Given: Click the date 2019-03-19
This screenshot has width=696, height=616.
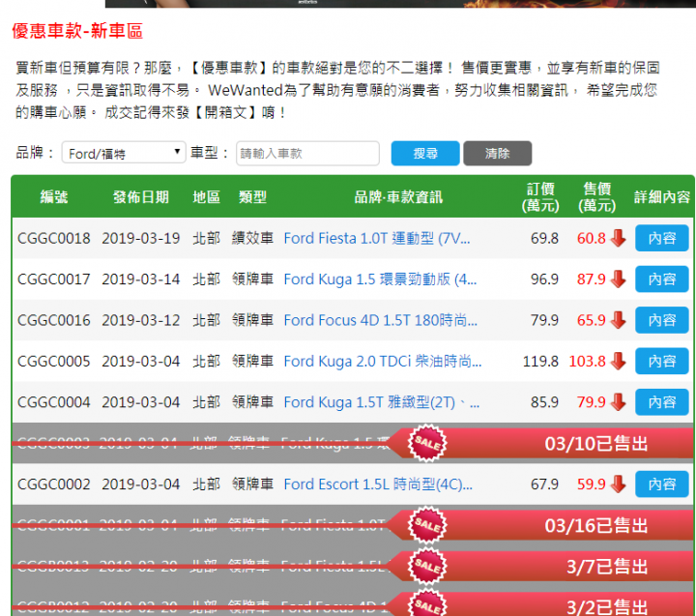Looking at the screenshot, I should (x=141, y=239).
